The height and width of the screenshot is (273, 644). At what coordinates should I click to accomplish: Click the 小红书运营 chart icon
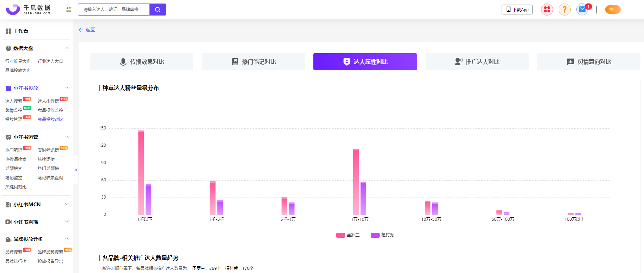(x=8, y=137)
